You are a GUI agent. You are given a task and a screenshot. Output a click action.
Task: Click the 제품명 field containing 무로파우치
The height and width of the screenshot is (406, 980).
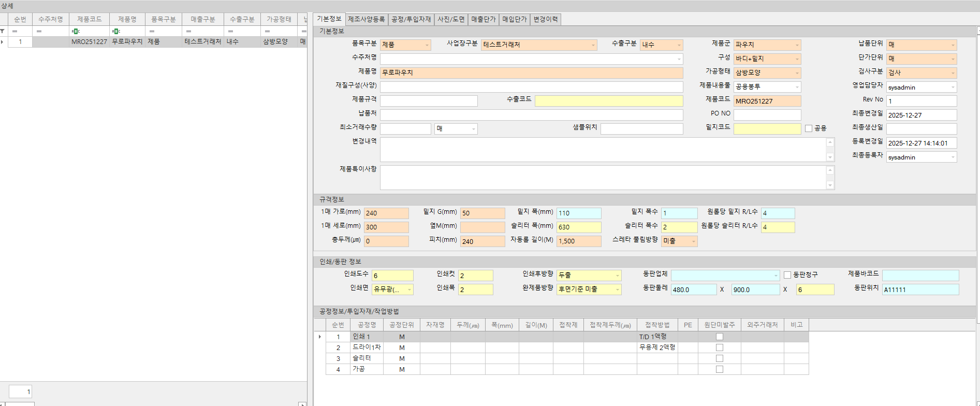pyautogui.click(x=532, y=73)
